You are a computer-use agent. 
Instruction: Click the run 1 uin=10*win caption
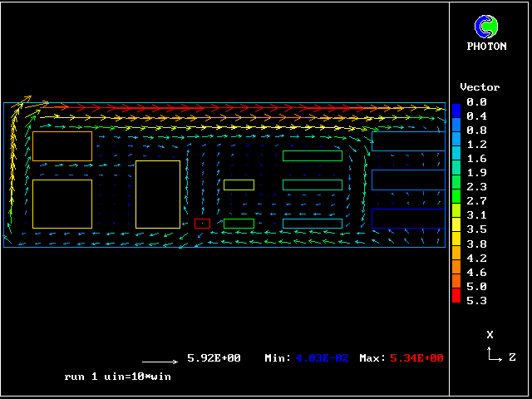click(x=118, y=377)
